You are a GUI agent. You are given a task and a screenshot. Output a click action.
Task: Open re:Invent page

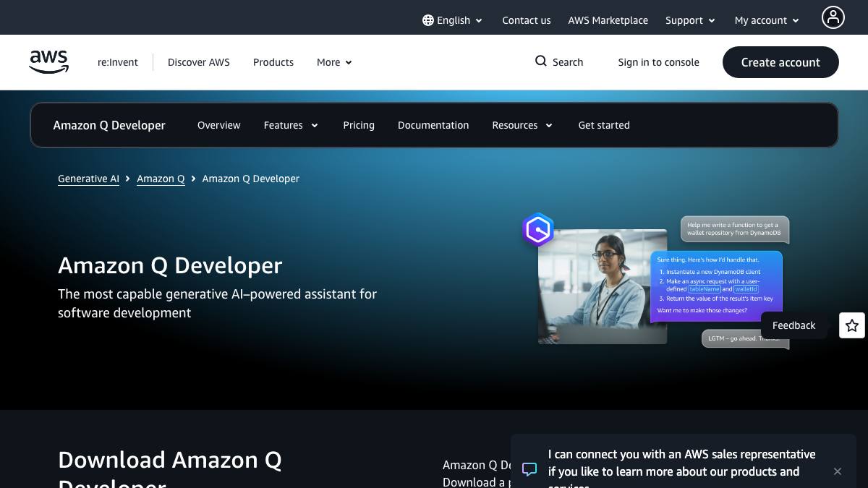(x=118, y=62)
